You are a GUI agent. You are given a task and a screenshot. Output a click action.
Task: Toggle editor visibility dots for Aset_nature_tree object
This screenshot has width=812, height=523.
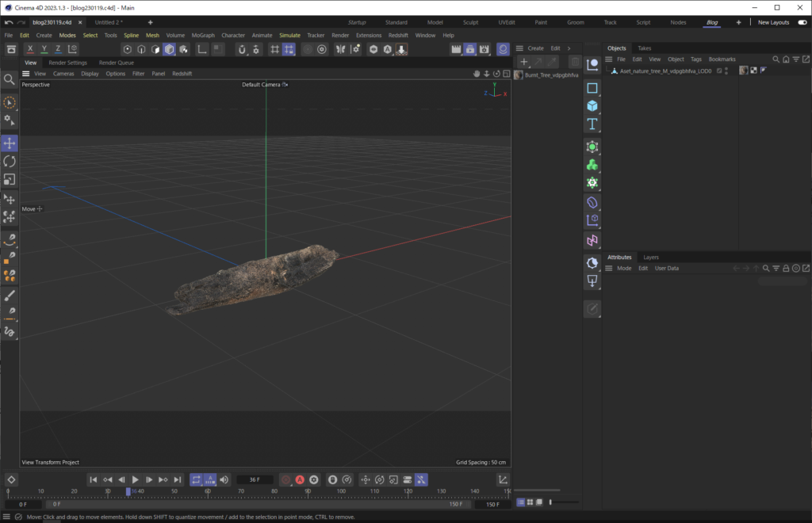[726, 73]
